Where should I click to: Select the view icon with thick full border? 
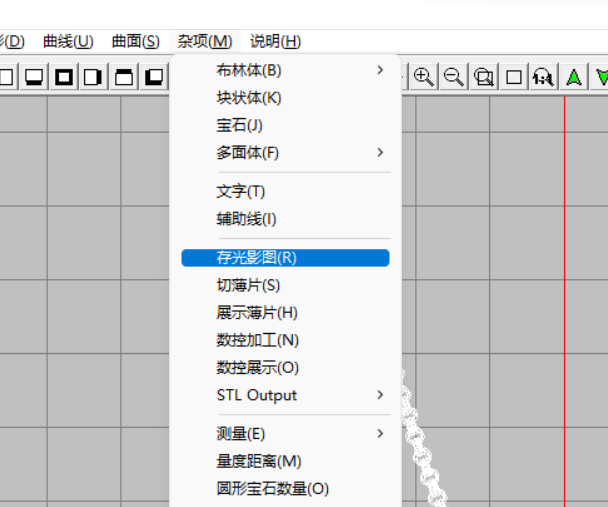click(64, 77)
